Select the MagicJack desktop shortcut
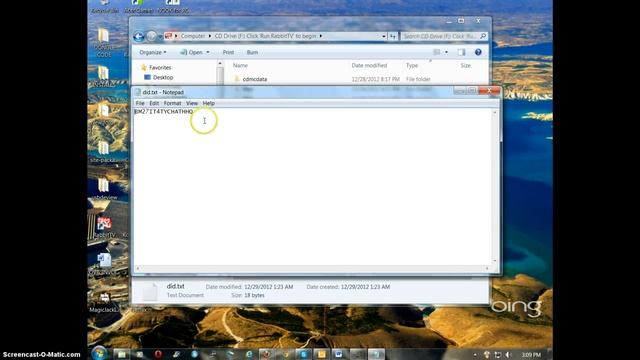This screenshot has height=360, width=640. click(x=104, y=302)
